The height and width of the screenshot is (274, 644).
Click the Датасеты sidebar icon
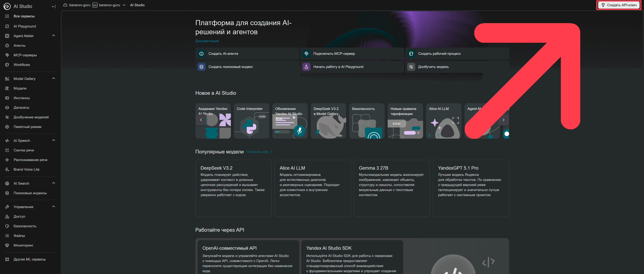[7, 108]
